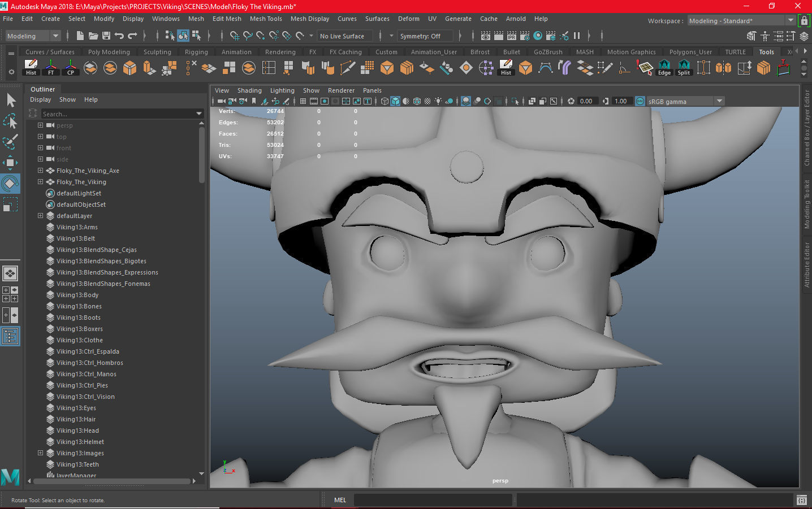The height and width of the screenshot is (509, 812).
Task: Toggle viewport grid display icon
Action: click(x=303, y=101)
